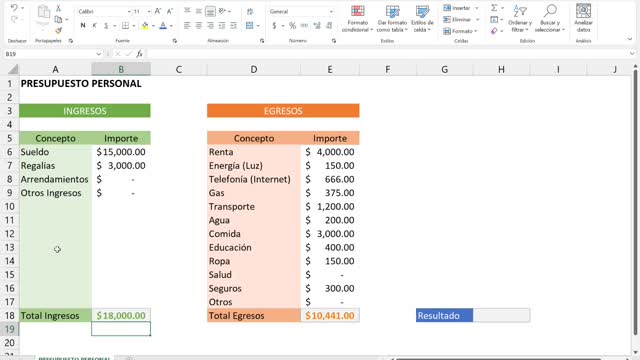
Task: Click the Paste clipboard icon
Action: tap(43, 12)
